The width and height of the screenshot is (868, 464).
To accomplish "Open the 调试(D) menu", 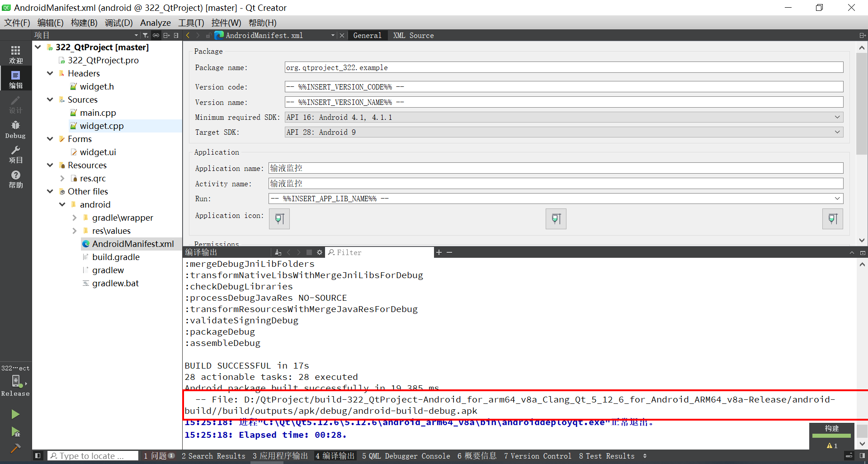I will [x=118, y=23].
